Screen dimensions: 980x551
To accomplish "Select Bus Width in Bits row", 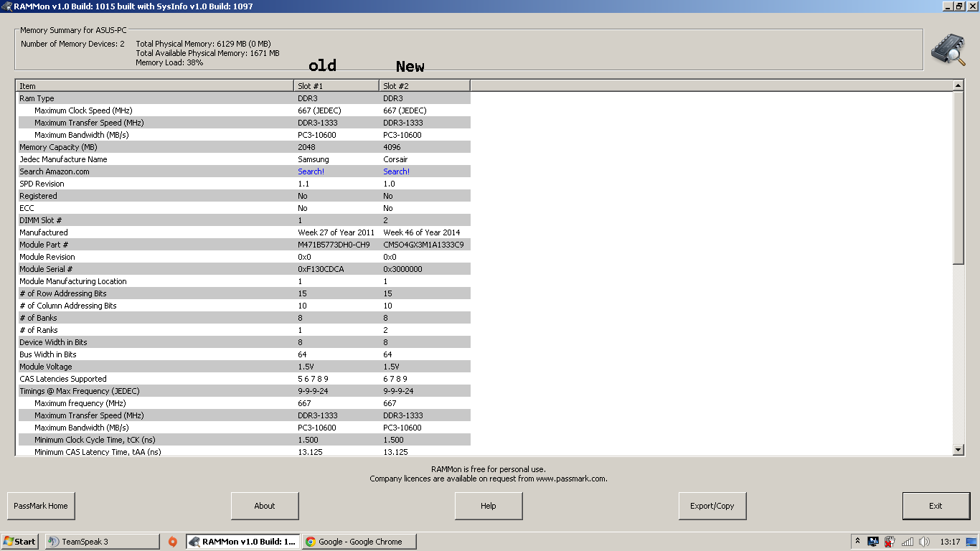I will point(243,354).
